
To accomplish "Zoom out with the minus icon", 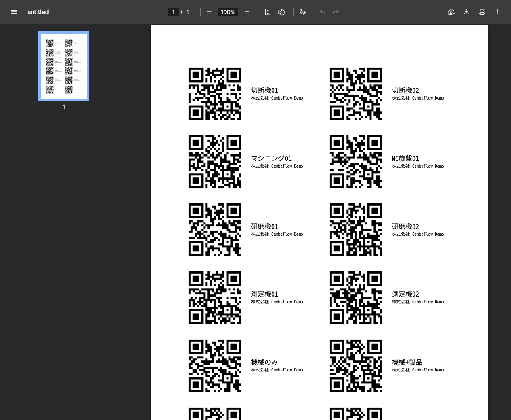I will [x=209, y=12].
